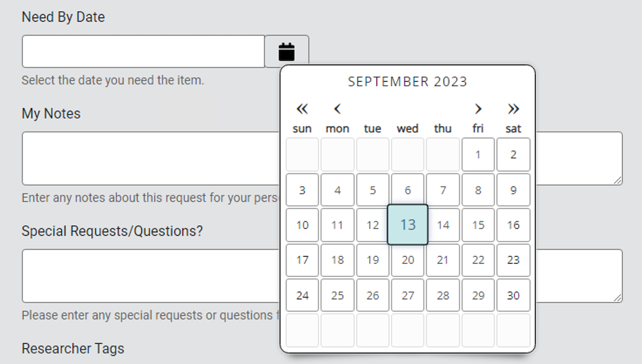Jump back one year using double-left arrows

tap(302, 108)
